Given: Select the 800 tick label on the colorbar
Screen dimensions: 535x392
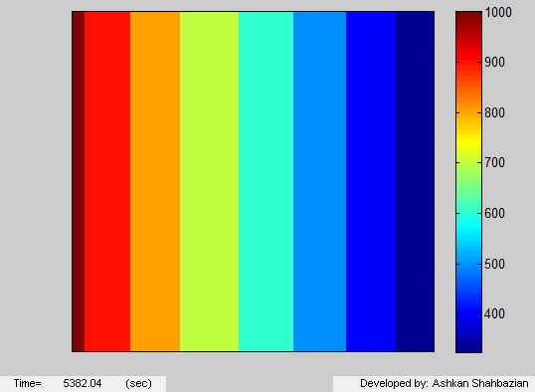Looking at the screenshot, I should click(495, 113).
